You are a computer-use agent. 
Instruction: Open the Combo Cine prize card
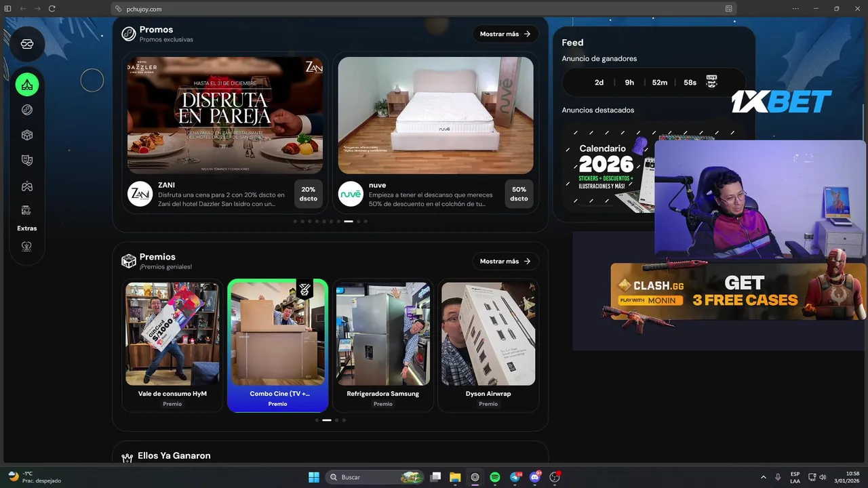point(277,346)
